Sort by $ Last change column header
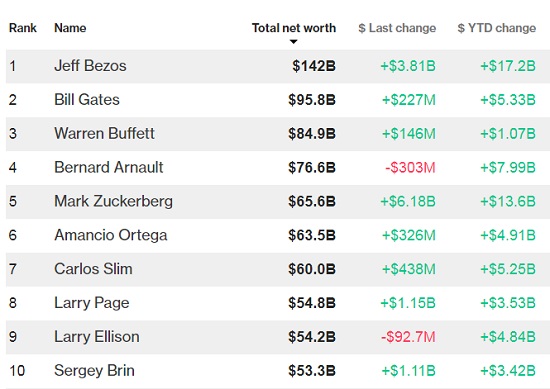Screen dimensions: 550x389 (397, 28)
